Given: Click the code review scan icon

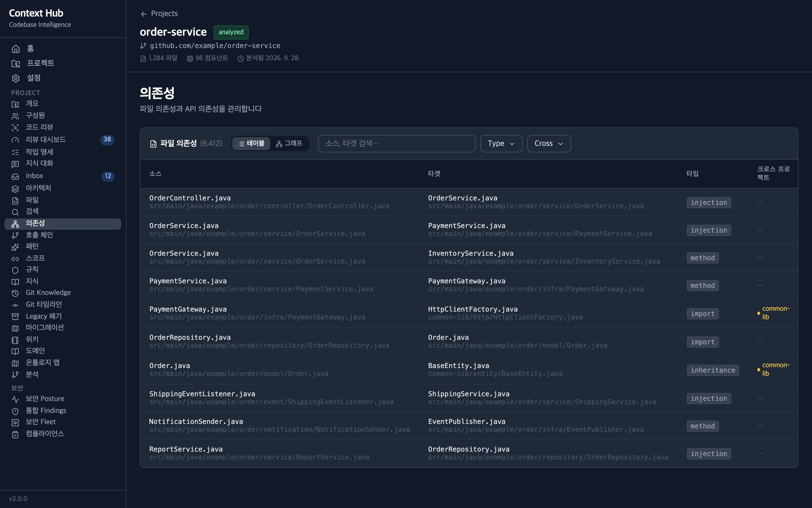Looking at the screenshot, I should 15,127.
